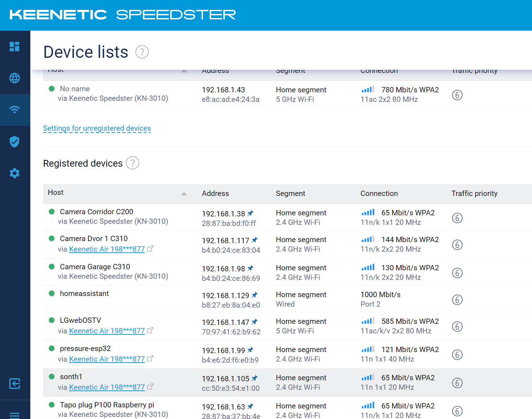The image size is (532, 419).
Task: Click the help icon beside Registered devices
Action: (x=133, y=163)
